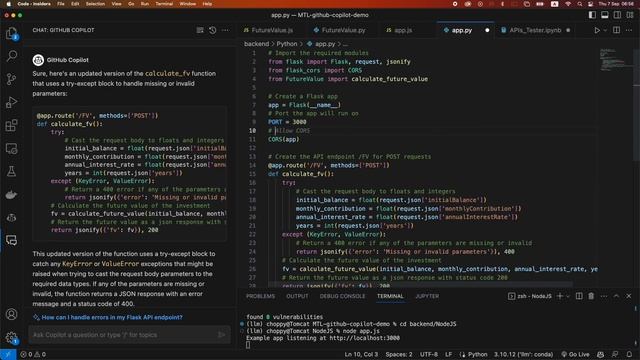Maximize panel with chevron up

[616, 296]
